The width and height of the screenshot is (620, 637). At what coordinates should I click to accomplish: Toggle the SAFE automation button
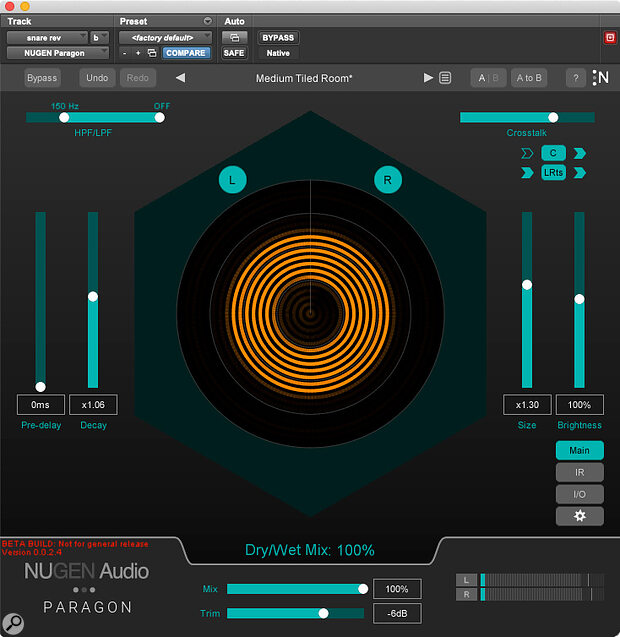coord(234,53)
